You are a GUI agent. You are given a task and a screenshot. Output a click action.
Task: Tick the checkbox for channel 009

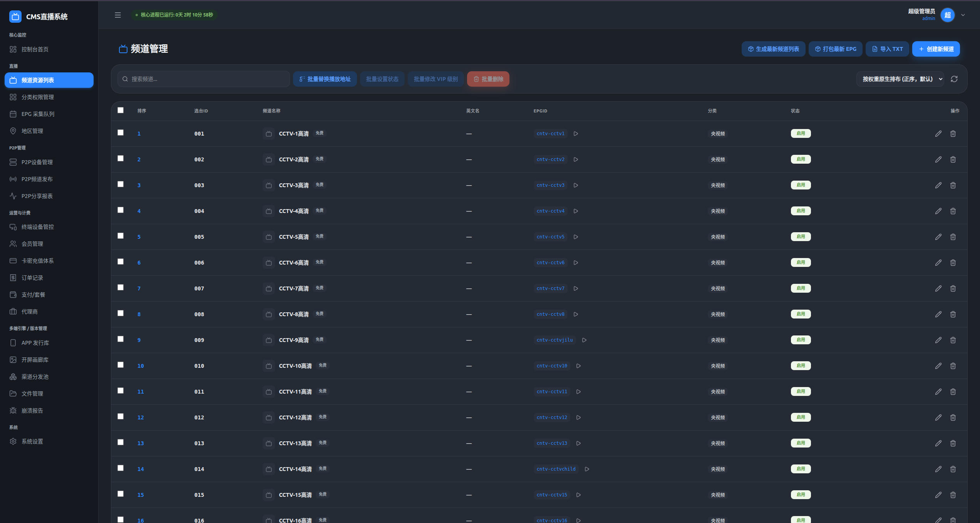(121, 339)
